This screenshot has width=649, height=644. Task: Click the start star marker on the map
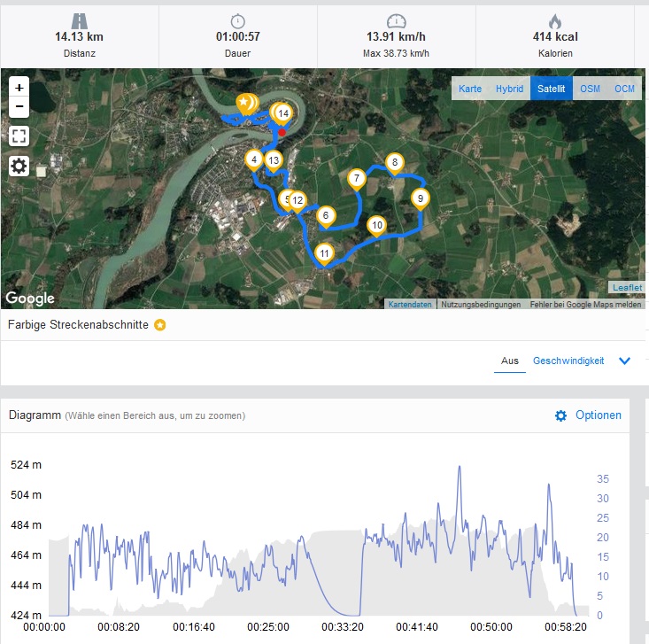pyautogui.click(x=243, y=102)
